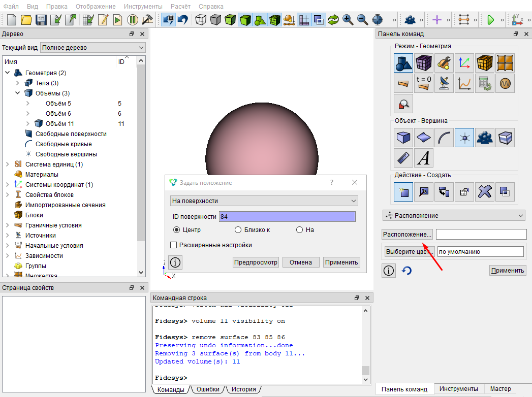Enable Расширенные настройки checkbox
The height and width of the screenshot is (397, 532).
(173, 245)
